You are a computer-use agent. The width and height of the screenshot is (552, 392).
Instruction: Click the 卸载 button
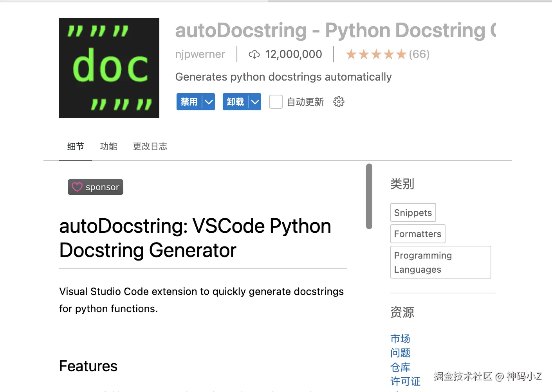235,102
